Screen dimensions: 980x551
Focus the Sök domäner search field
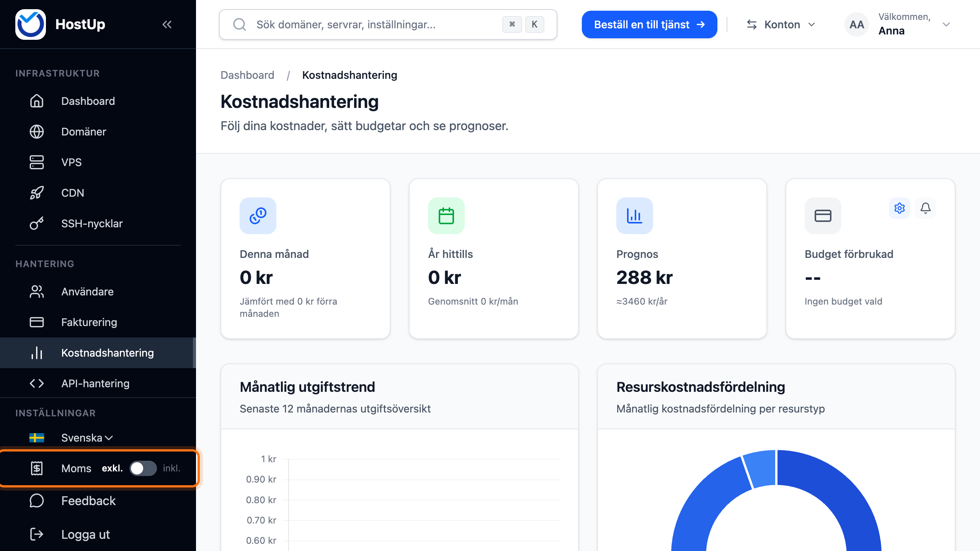point(388,24)
